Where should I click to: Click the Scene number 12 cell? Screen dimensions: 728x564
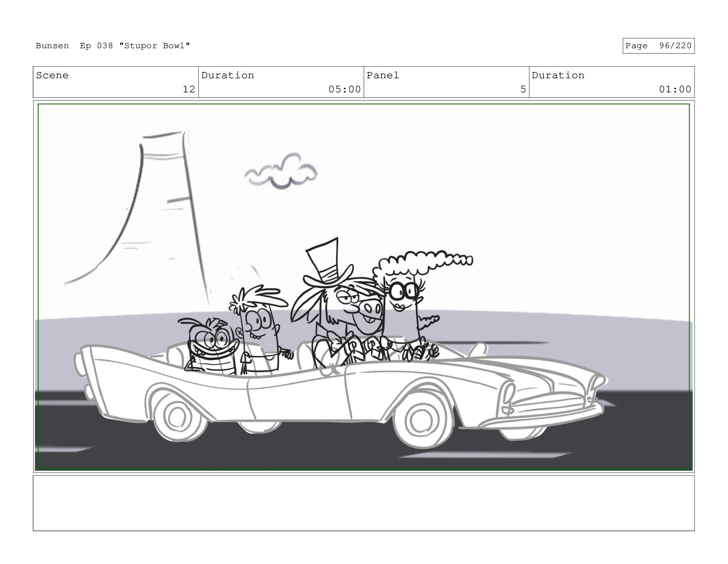point(116,82)
